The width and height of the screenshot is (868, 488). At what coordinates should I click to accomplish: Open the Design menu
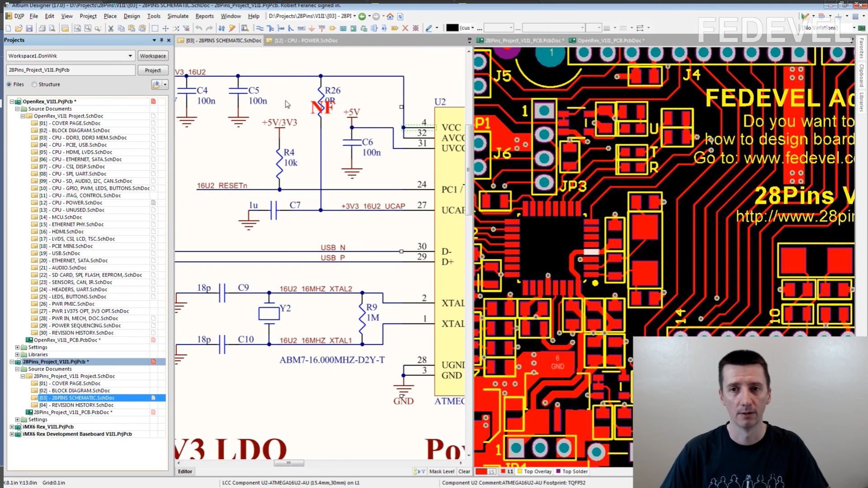point(132,16)
